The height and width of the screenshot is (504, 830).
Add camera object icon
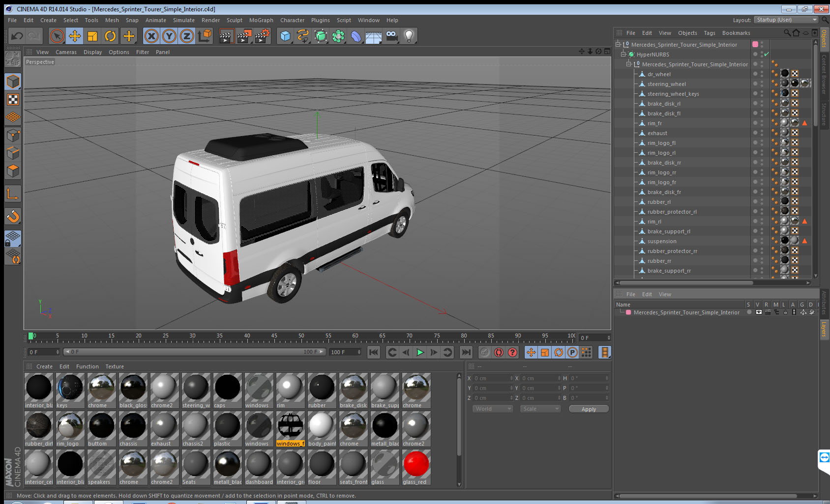(x=391, y=36)
